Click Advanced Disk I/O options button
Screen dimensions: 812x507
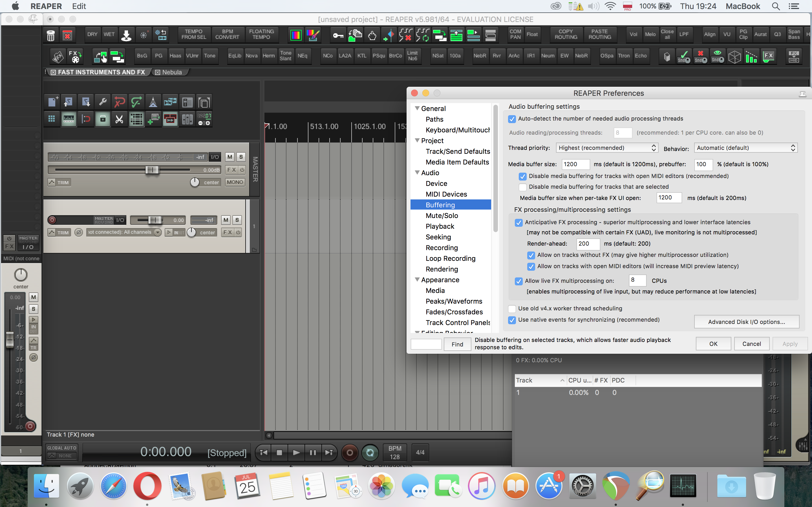746,322
